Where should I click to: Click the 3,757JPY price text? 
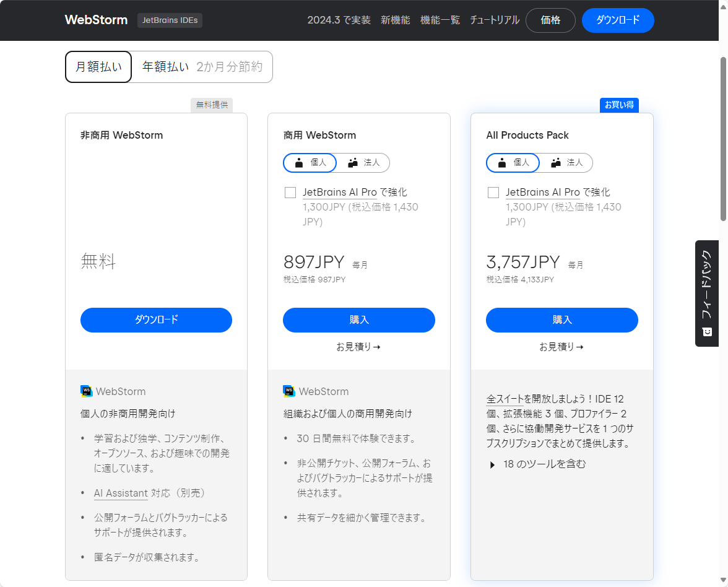[523, 262]
